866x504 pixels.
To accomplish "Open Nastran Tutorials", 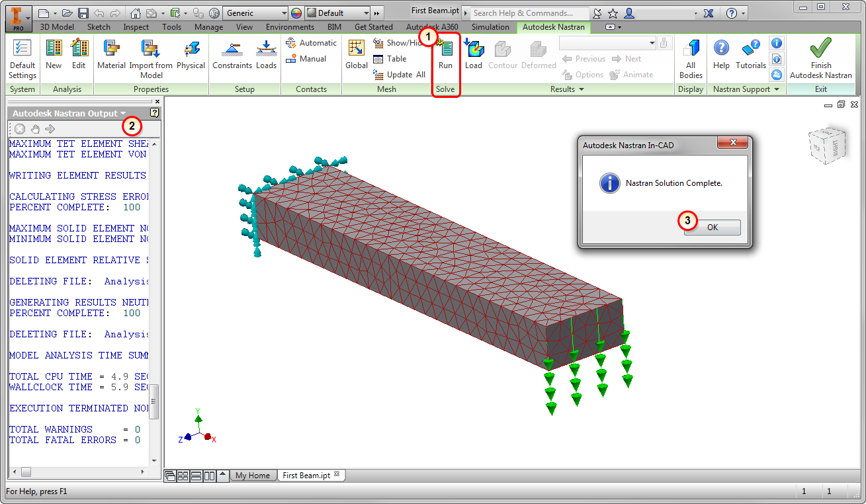I will point(751,55).
